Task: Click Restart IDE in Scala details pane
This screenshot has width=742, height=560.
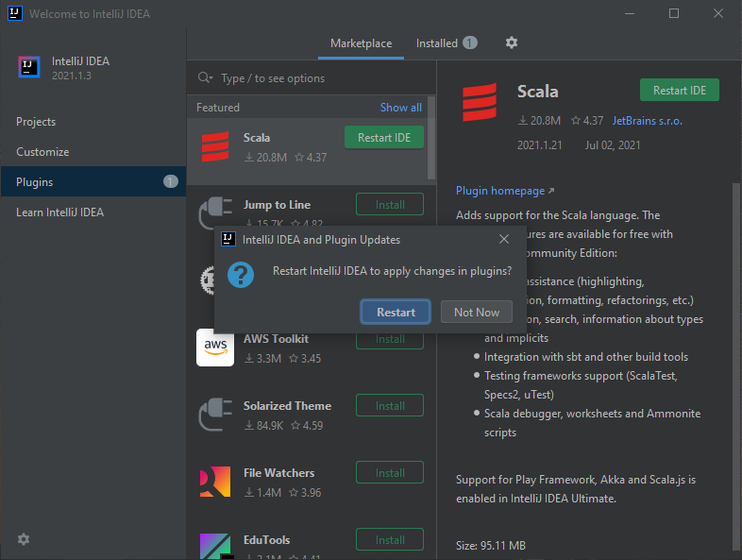Action: (680, 91)
